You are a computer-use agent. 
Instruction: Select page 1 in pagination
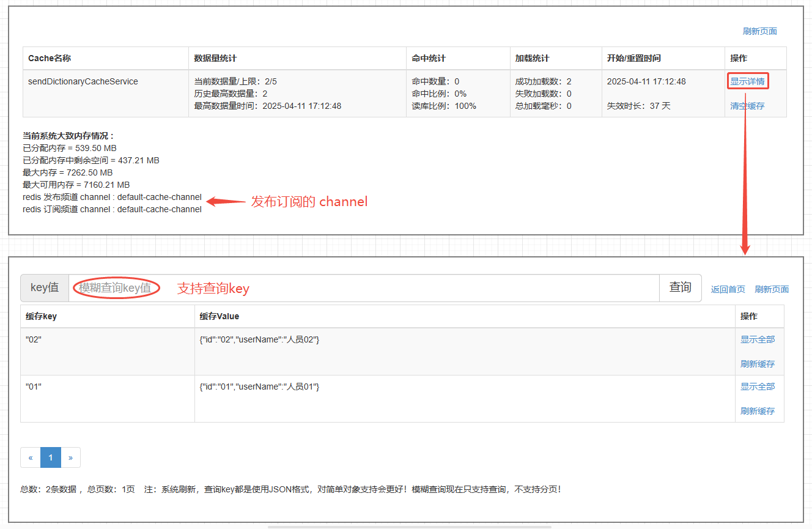click(x=51, y=457)
